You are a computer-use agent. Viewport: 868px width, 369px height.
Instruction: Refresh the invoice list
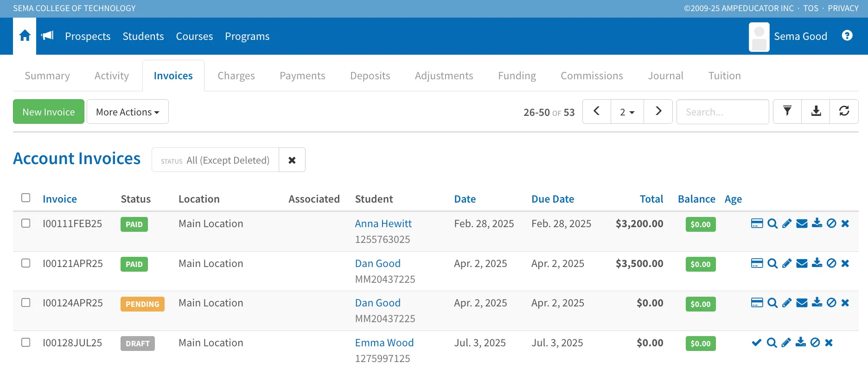point(844,111)
